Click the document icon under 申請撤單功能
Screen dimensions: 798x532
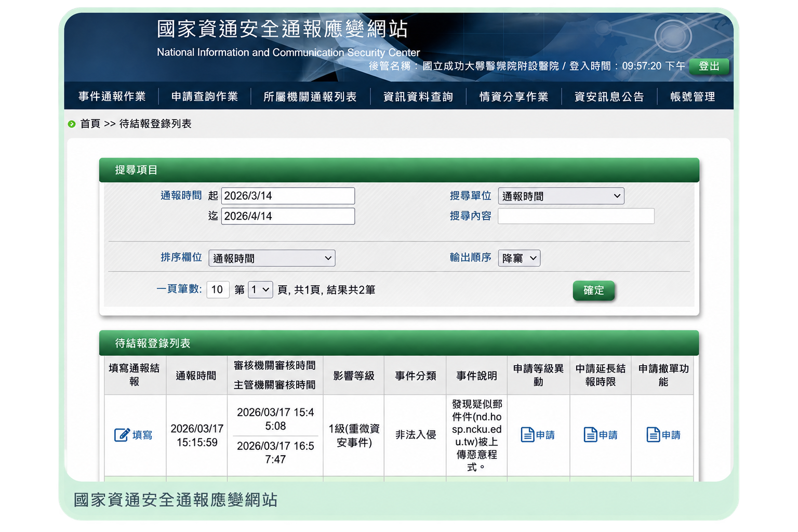(653, 435)
